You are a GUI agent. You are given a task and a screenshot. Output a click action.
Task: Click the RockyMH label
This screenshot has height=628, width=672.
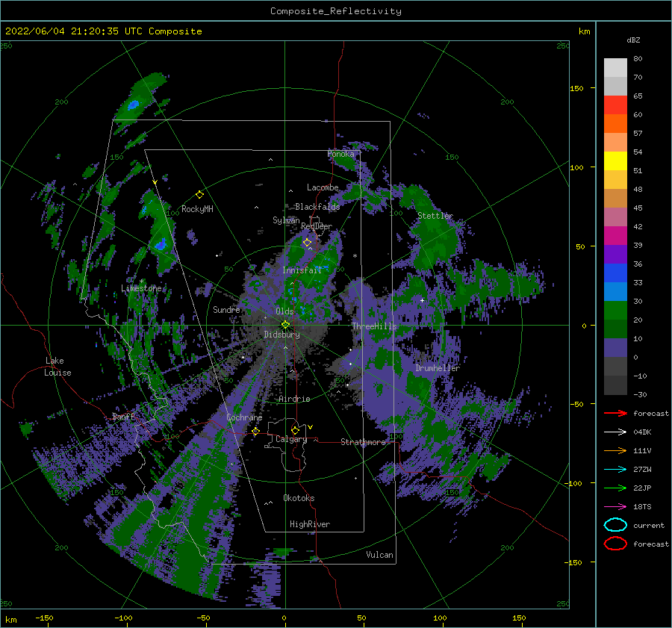tap(197, 209)
